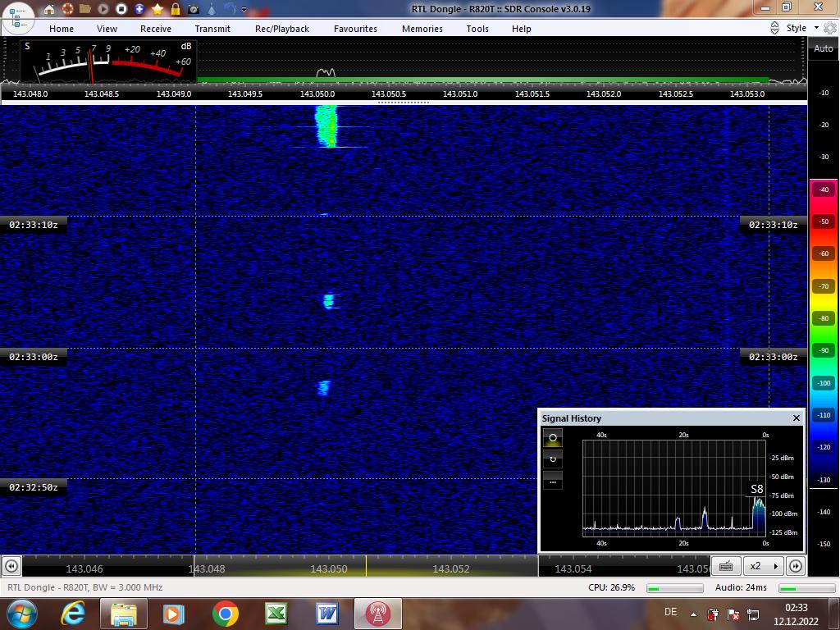The image size is (840, 630).
Task: Click 143.052 on the bottom frequency bar
Action: coord(451,568)
